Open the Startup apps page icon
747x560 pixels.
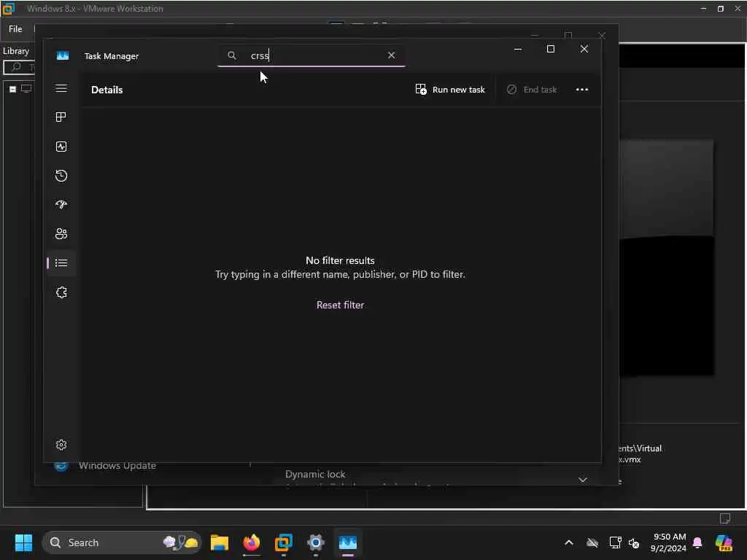(61, 205)
